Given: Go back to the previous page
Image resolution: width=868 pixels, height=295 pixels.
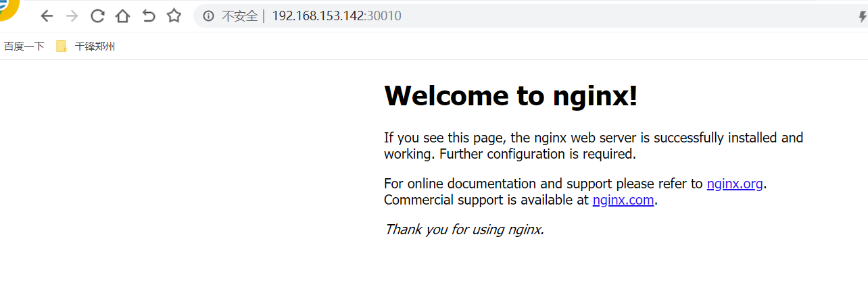Looking at the screenshot, I should click(x=47, y=16).
